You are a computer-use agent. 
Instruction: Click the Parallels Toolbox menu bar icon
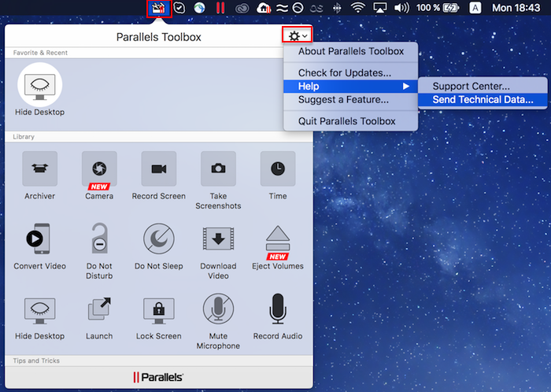coord(159,9)
